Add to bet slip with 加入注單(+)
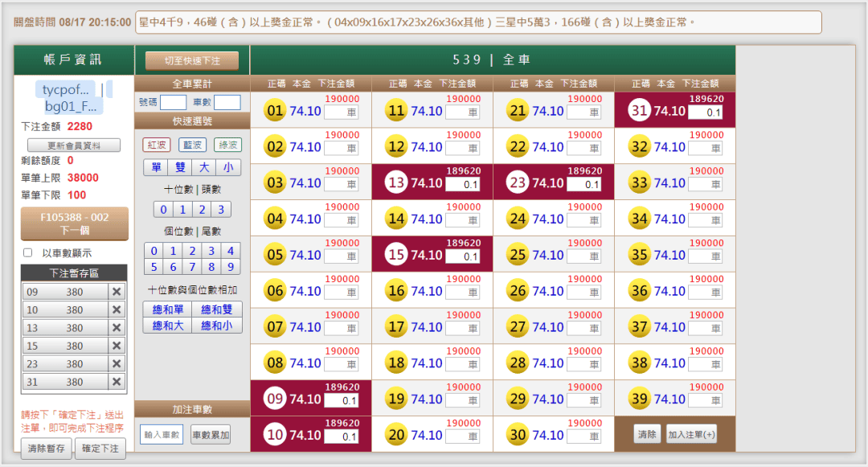Image resolution: width=868 pixels, height=467 pixels. [x=692, y=434]
